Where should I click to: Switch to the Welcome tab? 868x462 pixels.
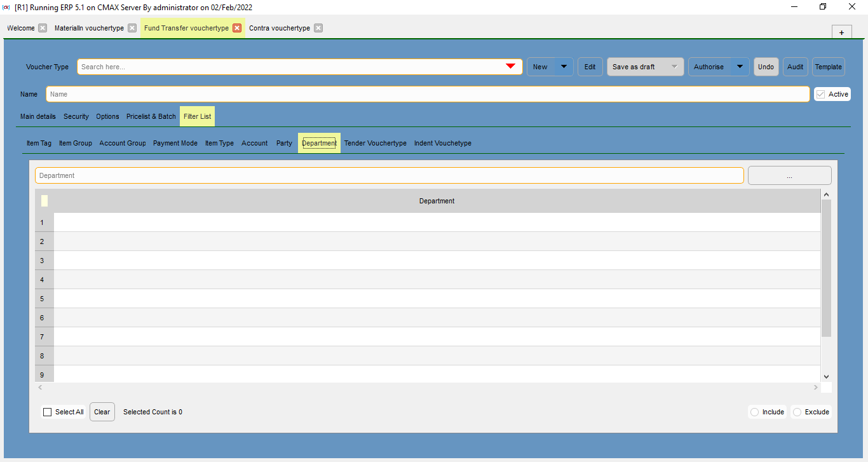coord(21,28)
